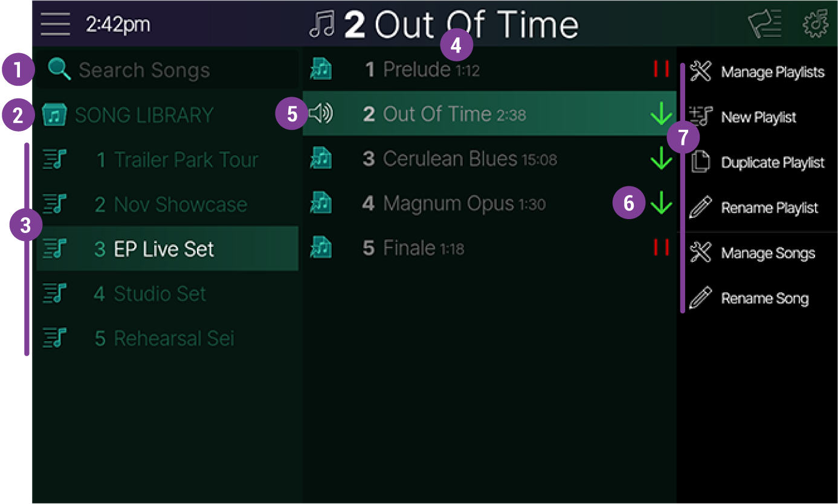This screenshot has width=838, height=504.
Task: Open the hamburger menu icon
Action: (56, 24)
